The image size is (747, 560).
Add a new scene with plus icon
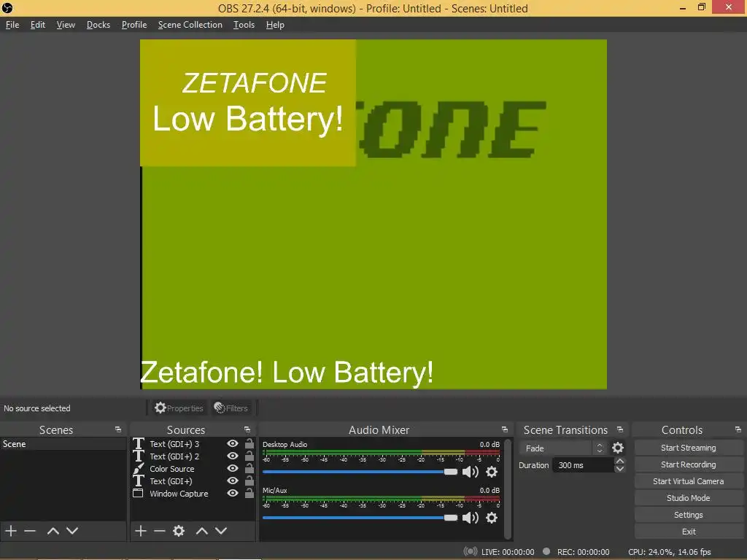pyautogui.click(x=11, y=531)
